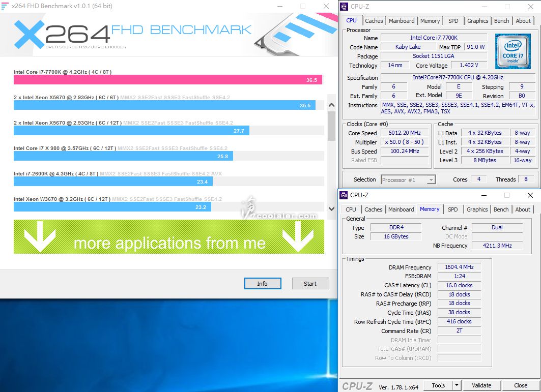The image size is (541, 392).
Task: Click the Technology value 14 nm
Action: coord(395,65)
